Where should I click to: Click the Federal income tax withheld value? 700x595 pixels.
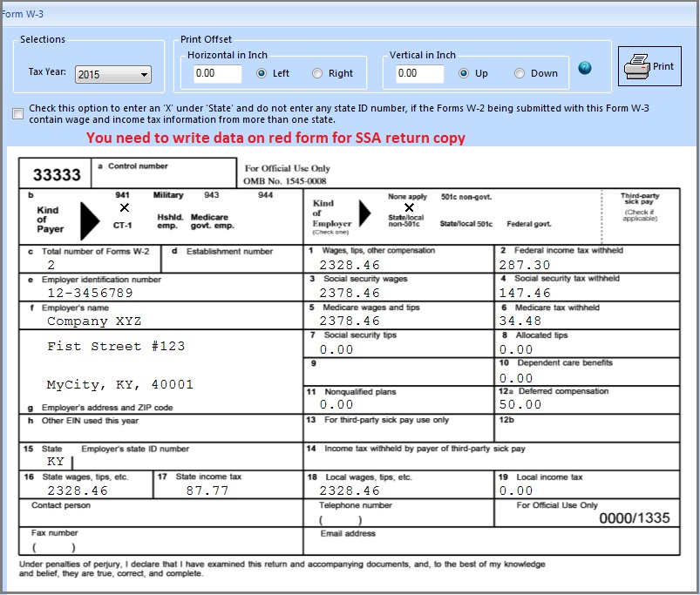(x=525, y=265)
